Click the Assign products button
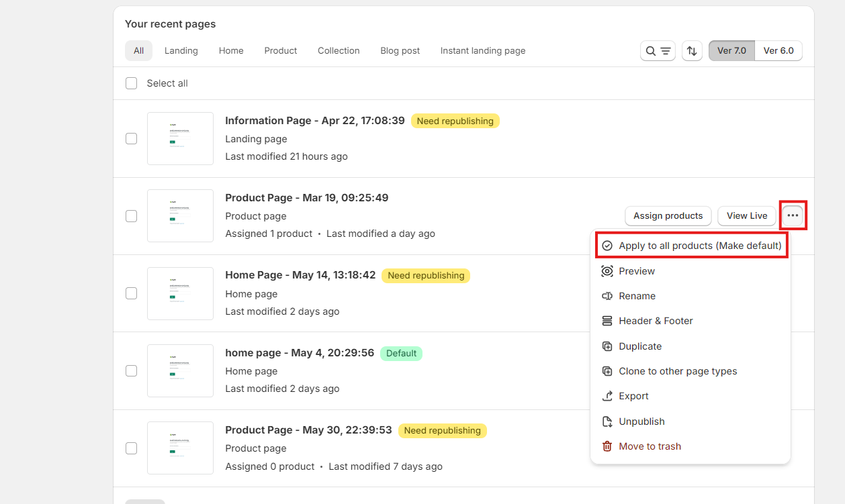 668,215
